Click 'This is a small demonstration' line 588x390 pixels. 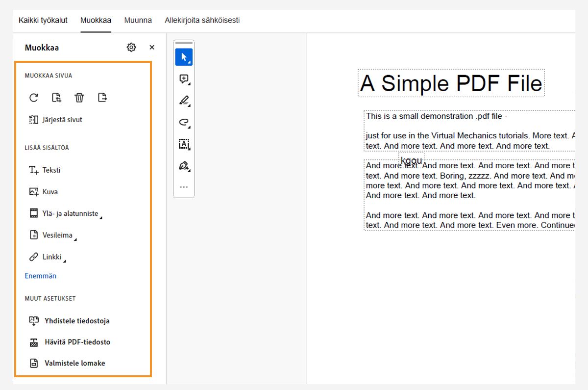437,116
